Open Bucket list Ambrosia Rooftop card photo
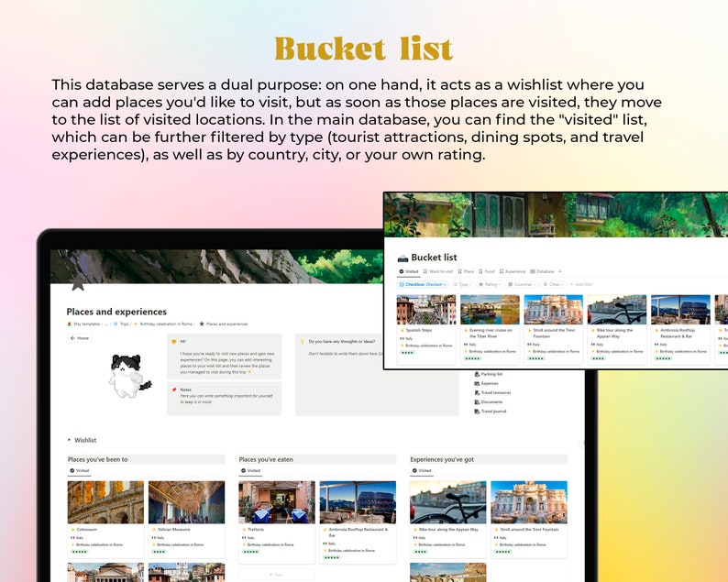The height and width of the screenshot is (582, 728). 680,310
